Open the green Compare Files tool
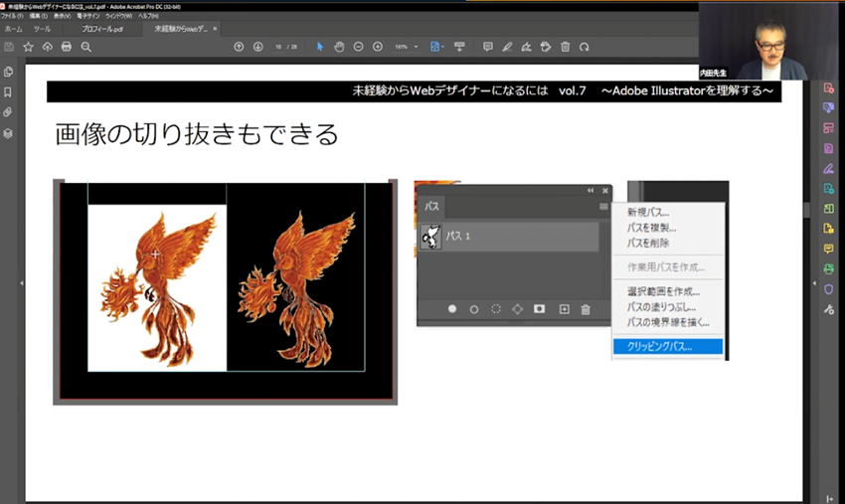 click(829, 209)
